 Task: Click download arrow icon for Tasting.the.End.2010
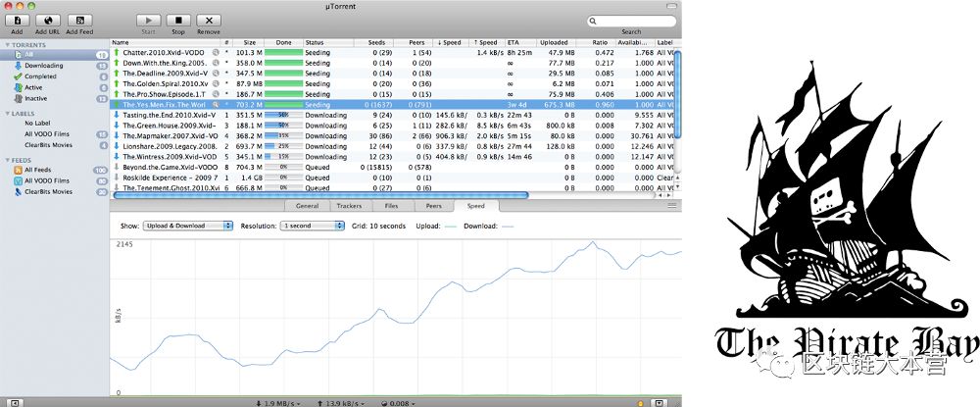tap(117, 115)
